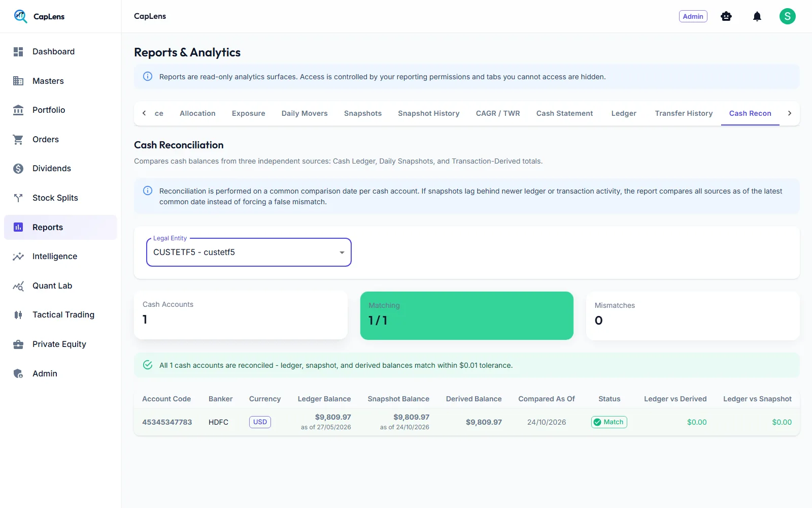Click the Ledger Balance column header
The image size is (812, 508).
324,399
